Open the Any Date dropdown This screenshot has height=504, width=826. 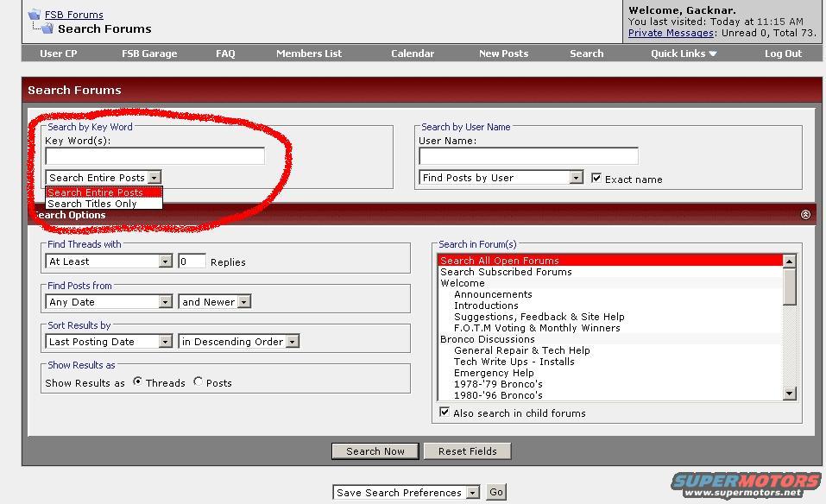click(x=165, y=302)
